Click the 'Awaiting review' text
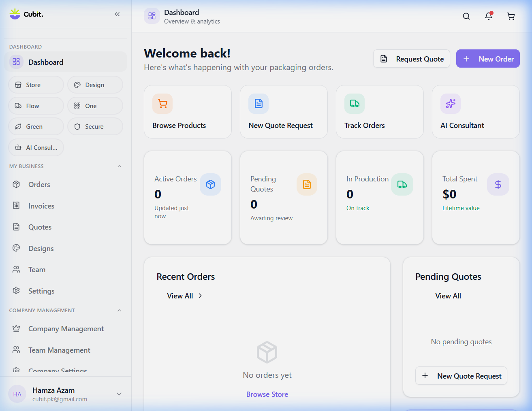Screen dimensions: 532x411 tap(271, 218)
